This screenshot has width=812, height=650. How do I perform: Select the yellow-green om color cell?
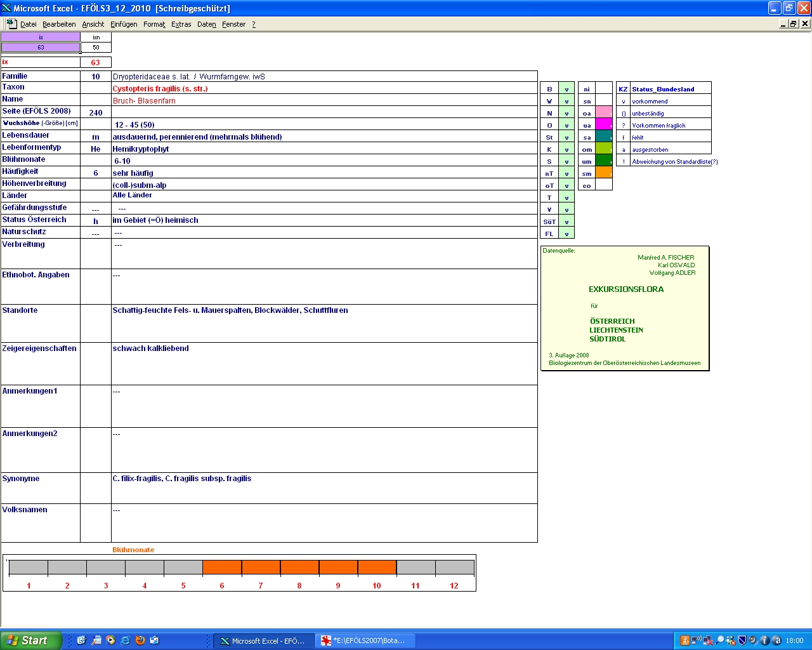pyautogui.click(x=604, y=149)
